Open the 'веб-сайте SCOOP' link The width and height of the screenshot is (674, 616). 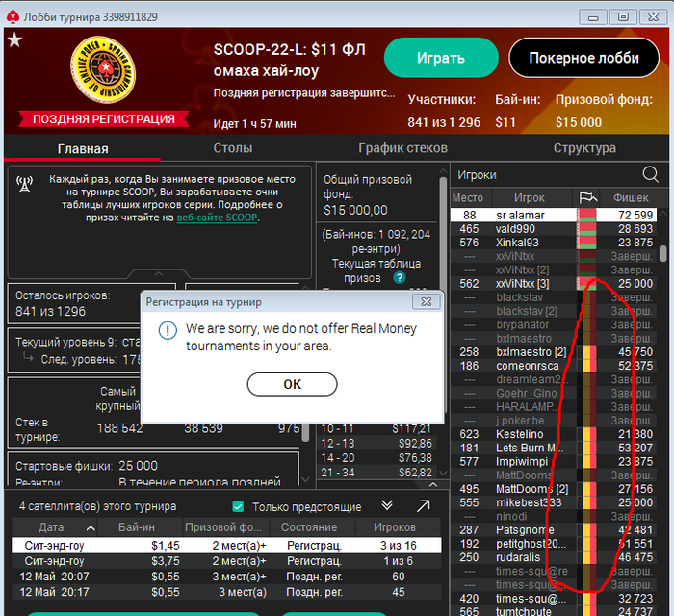217,218
